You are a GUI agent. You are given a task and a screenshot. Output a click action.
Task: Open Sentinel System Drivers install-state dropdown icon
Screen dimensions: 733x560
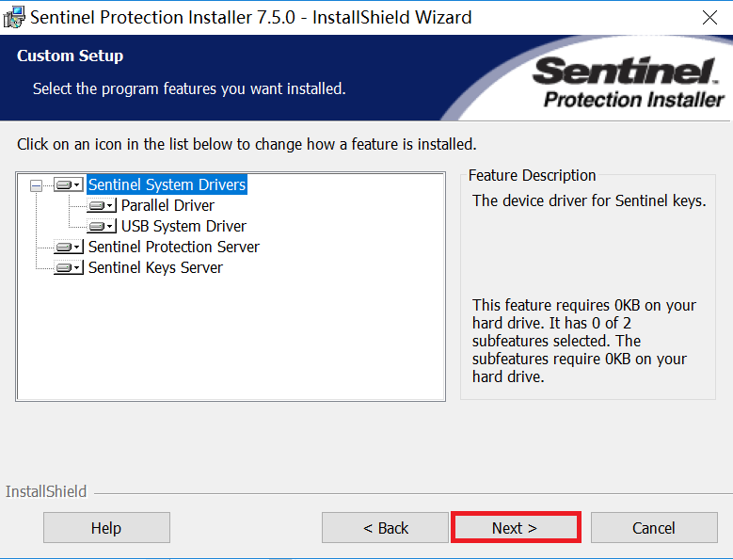(69, 184)
